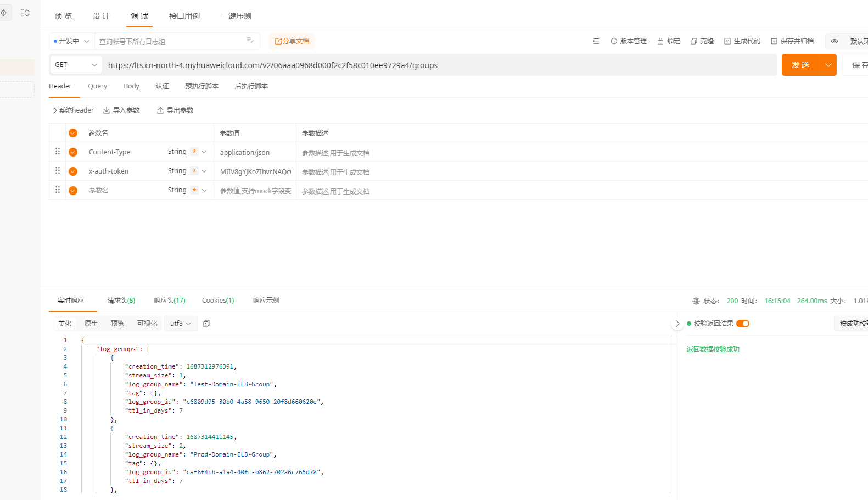Switch to the 设计 tab

tap(101, 16)
